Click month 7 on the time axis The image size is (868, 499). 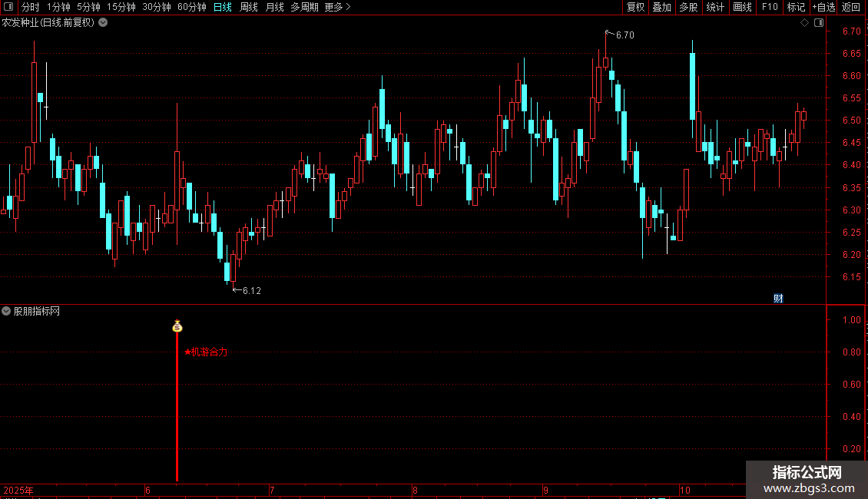pos(272,490)
